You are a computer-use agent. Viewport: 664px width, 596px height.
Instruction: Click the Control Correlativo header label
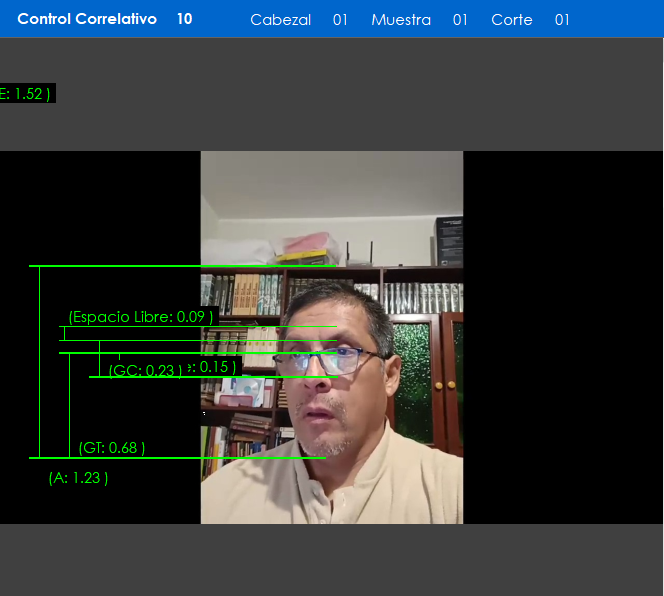coord(87,19)
